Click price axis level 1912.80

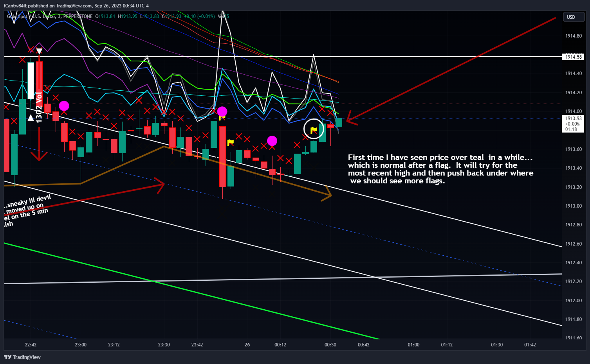(573, 225)
